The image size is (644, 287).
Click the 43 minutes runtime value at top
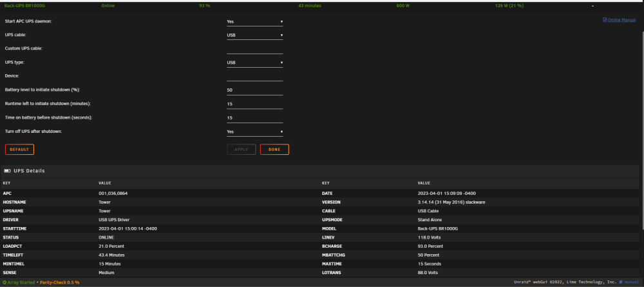[x=310, y=6]
